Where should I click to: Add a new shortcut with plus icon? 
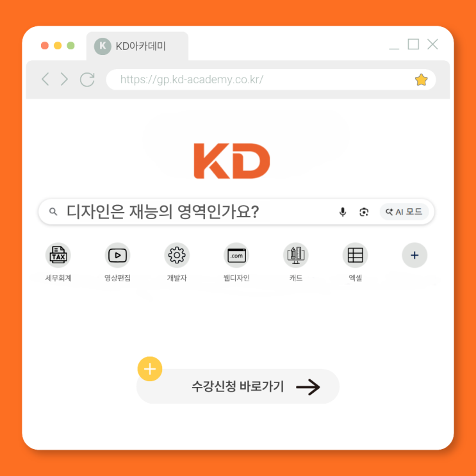tap(414, 255)
